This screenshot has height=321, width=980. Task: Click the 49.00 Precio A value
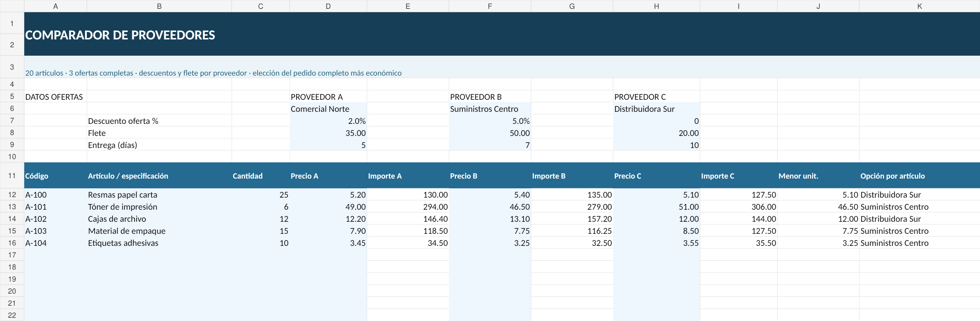click(328, 206)
